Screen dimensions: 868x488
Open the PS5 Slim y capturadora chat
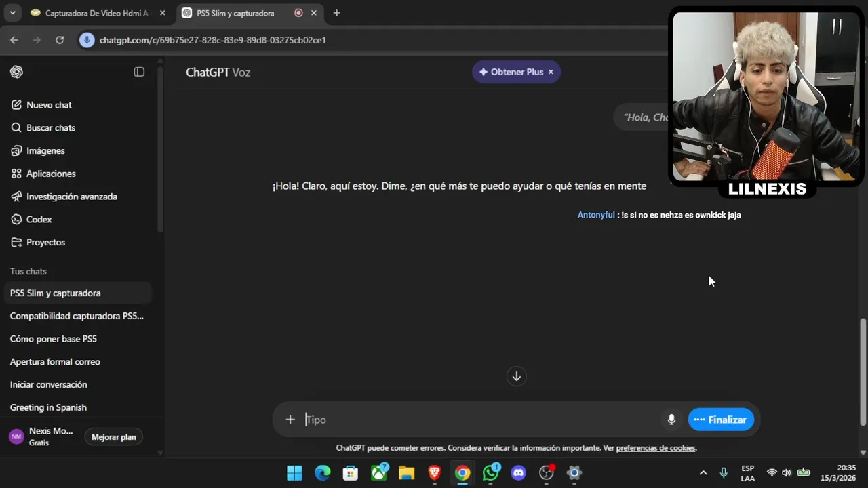click(x=78, y=293)
